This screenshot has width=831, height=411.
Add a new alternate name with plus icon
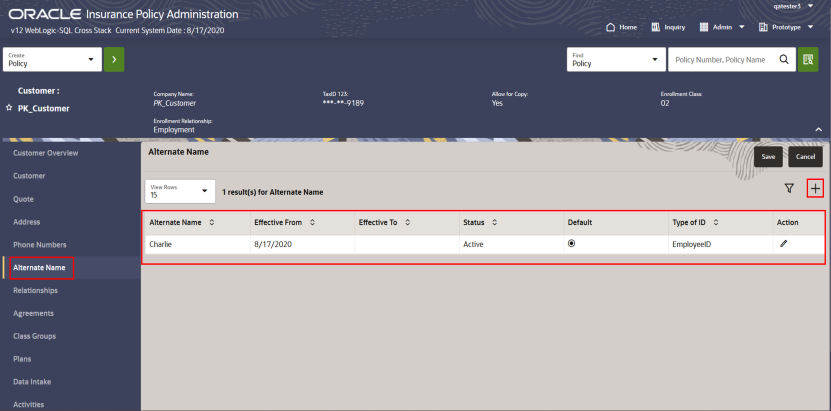pyautogui.click(x=815, y=188)
